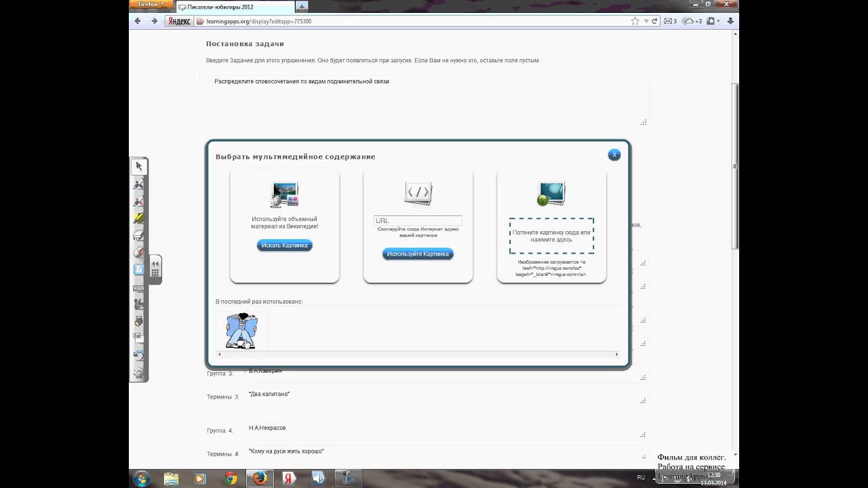The width and height of the screenshot is (868, 488).
Task: Select the arrow pointer tool in the floating toolbar
Action: click(x=138, y=166)
